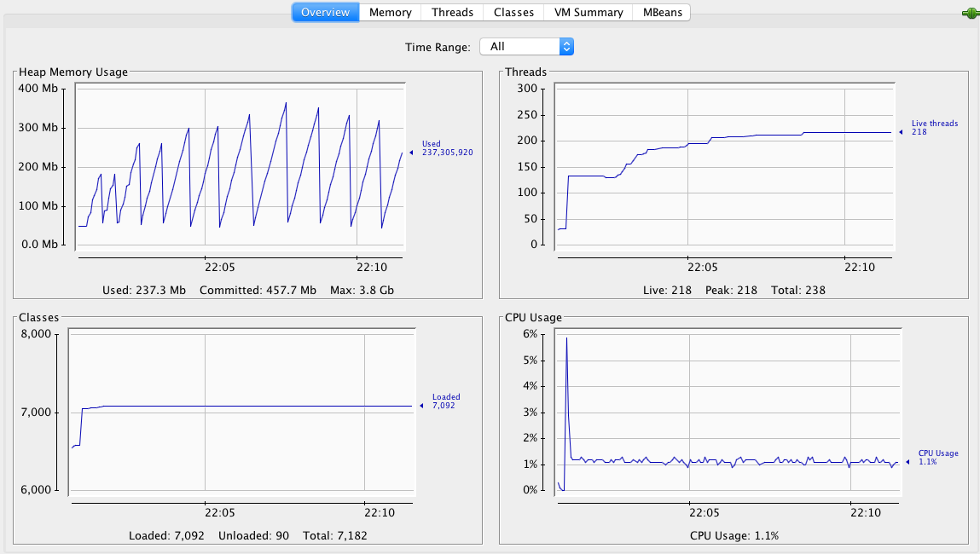Click inside the Threads chart plot
Image resolution: width=980 pixels, height=554 pixels.
coord(725,170)
